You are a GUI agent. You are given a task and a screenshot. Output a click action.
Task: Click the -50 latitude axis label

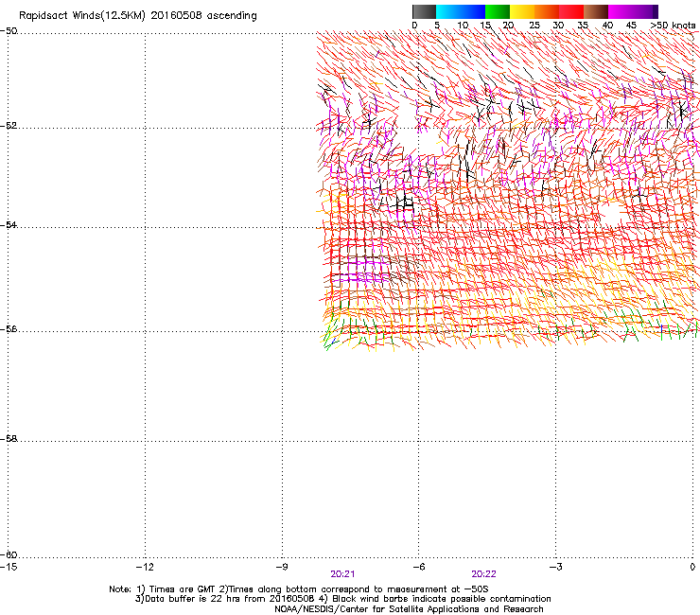coord(9,31)
